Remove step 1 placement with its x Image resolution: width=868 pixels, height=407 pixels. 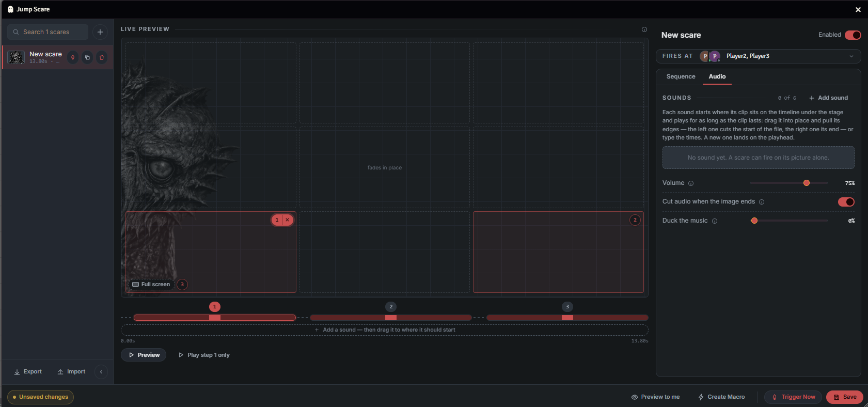coord(288,220)
